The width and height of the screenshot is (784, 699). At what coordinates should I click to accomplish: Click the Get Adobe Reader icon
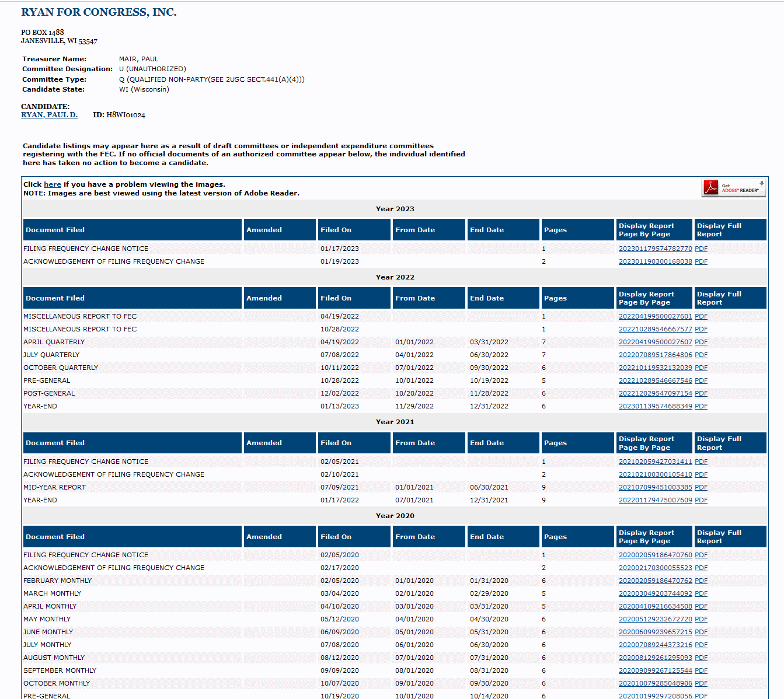734,188
